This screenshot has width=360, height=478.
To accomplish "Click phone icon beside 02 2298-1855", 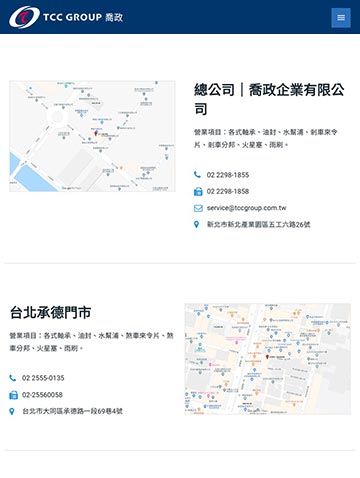I will pyautogui.click(x=197, y=175).
